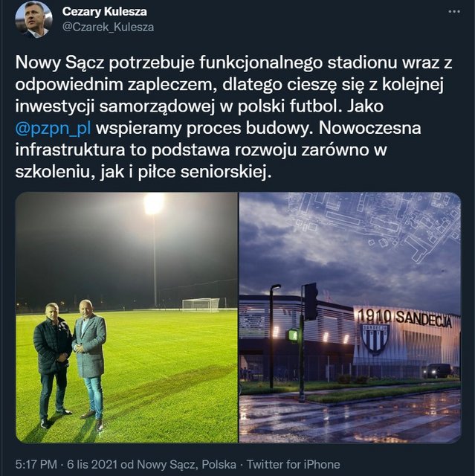Click the 1910 SANDECJA lettering on the stadium
475x476 pixels.
(405, 318)
